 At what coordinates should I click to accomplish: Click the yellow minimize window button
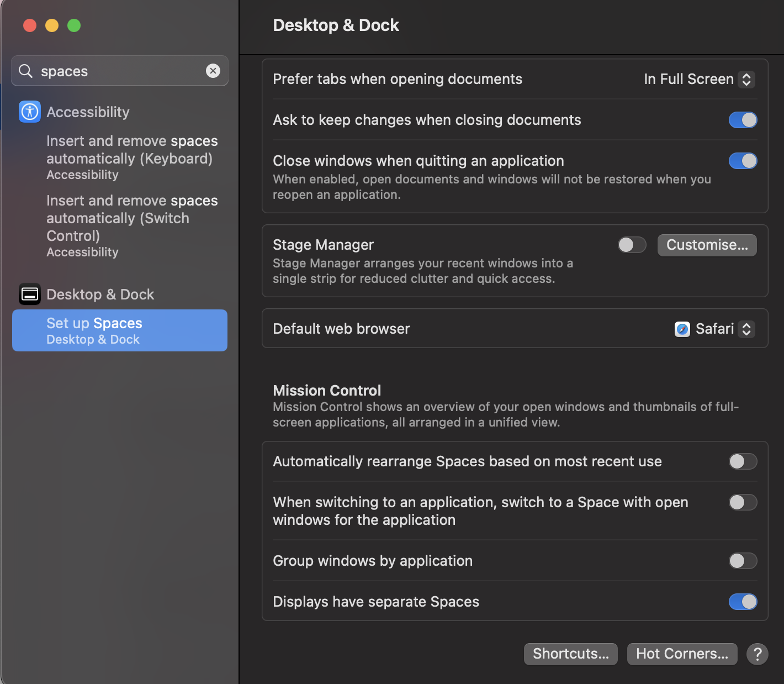(52, 25)
